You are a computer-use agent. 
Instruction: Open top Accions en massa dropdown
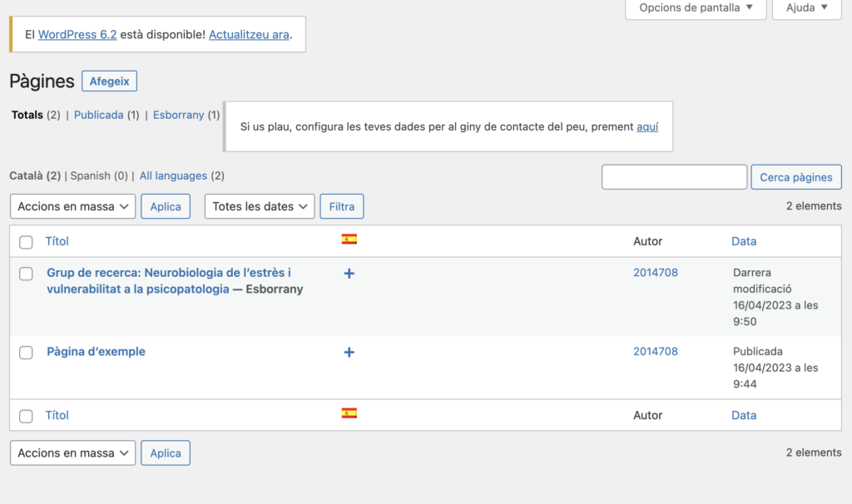click(x=73, y=206)
